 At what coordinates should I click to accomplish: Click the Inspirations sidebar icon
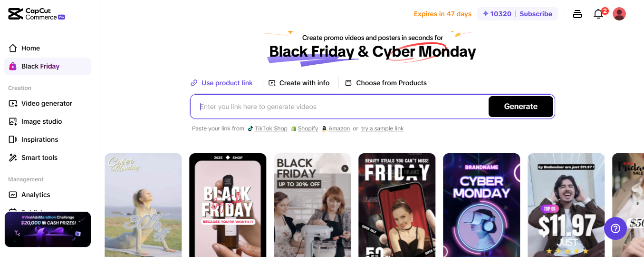point(13,139)
